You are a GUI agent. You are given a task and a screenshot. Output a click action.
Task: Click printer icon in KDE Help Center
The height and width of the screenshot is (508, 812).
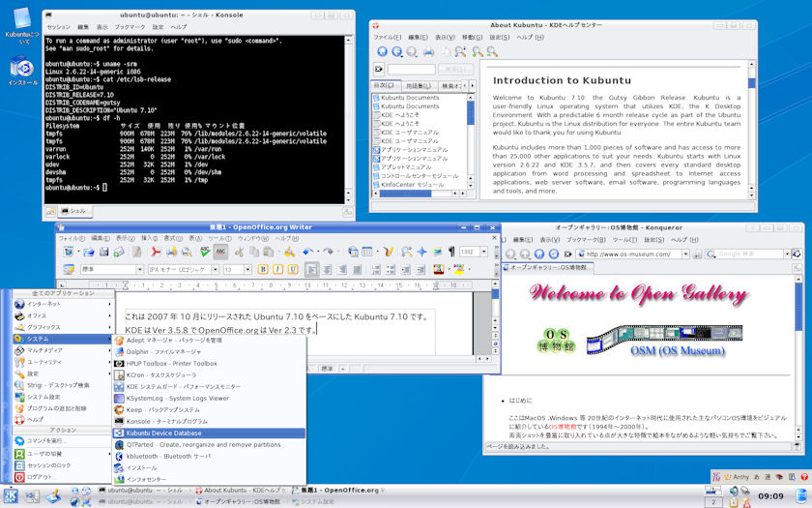click(429, 51)
